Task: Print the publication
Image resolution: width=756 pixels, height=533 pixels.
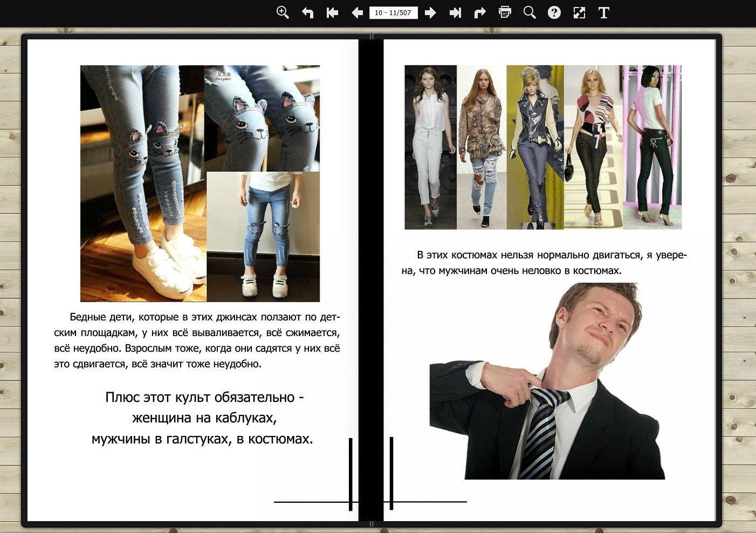Action: click(x=505, y=12)
